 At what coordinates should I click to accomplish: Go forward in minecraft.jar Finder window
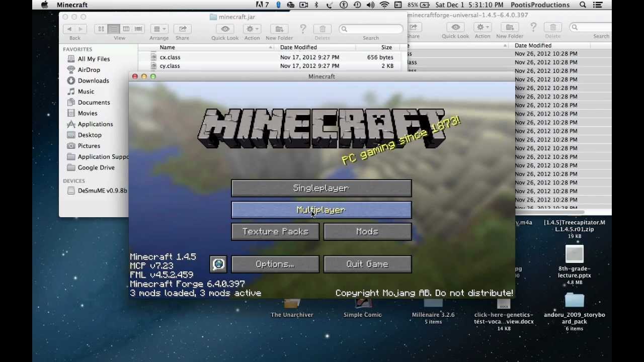click(80, 29)
